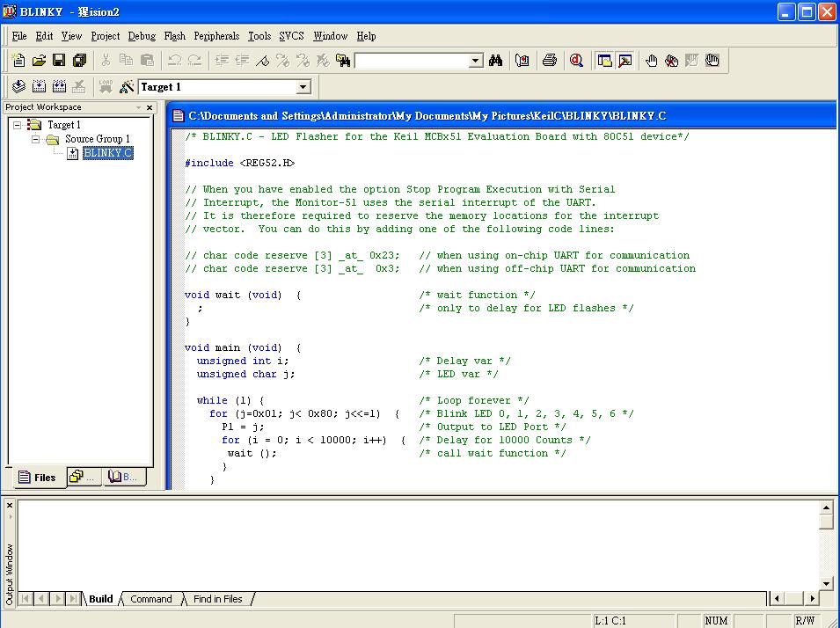Toggle the Project Window toolbar button
The height and width of the screenshot is (628, 840).
(604, 61)
